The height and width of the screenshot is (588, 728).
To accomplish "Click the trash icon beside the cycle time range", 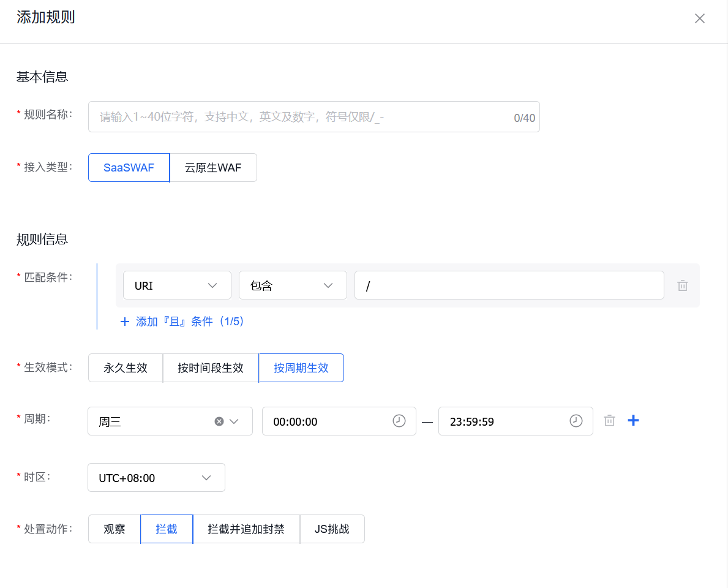I will (x=609, y=420).
